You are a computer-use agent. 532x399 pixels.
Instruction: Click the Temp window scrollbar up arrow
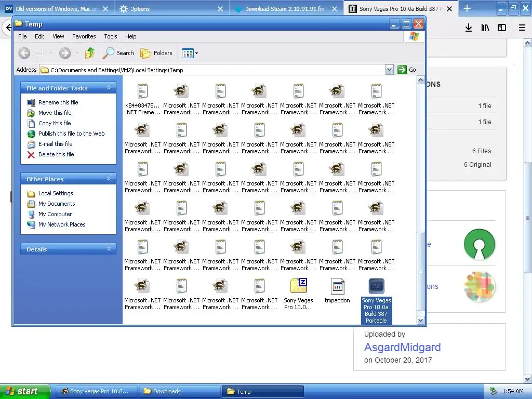420,80
